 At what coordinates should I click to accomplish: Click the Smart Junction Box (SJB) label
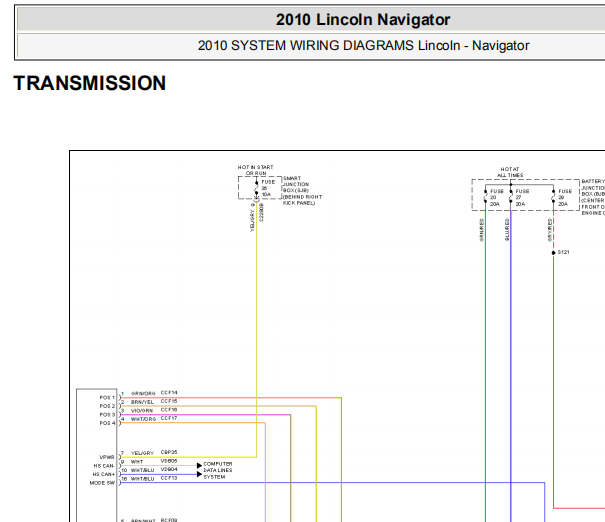coord(302,191)
